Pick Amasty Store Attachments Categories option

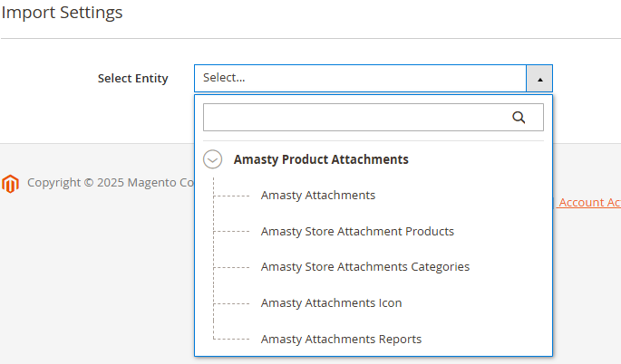pyautogui.click(x=365, y=267)
